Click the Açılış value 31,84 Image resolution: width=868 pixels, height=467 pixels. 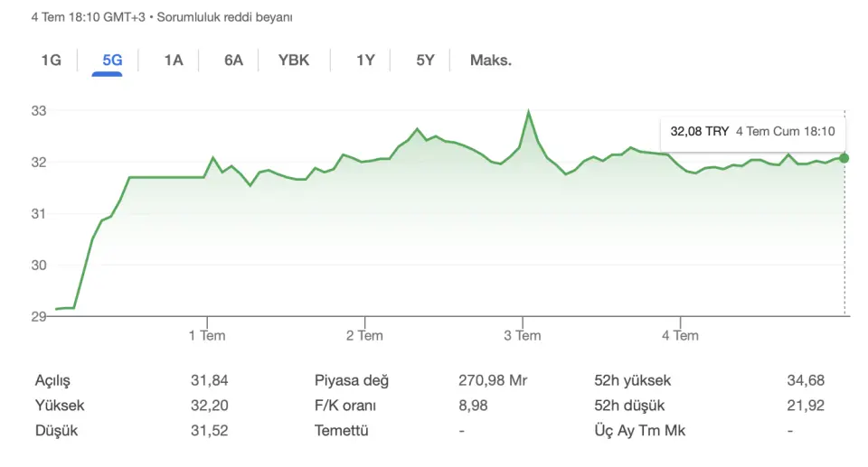point(209,380)
